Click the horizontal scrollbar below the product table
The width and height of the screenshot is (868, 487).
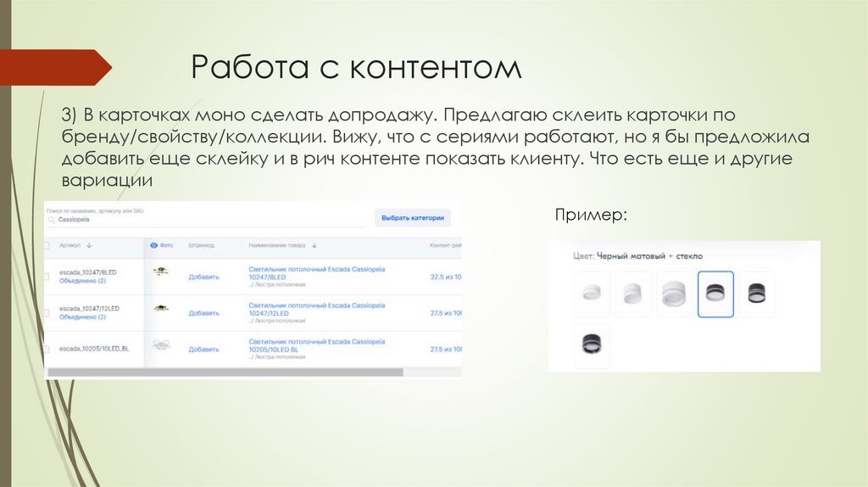(x=225, y=372)
